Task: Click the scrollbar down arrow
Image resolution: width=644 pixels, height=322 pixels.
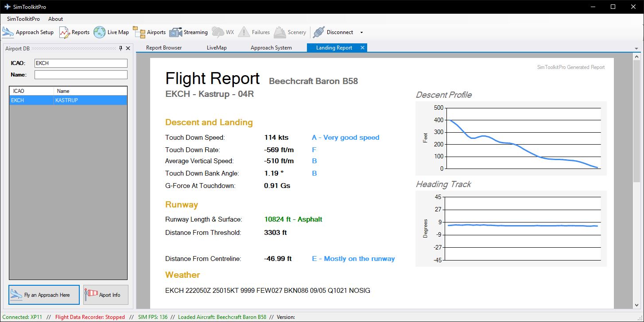Action: [636, 305]
